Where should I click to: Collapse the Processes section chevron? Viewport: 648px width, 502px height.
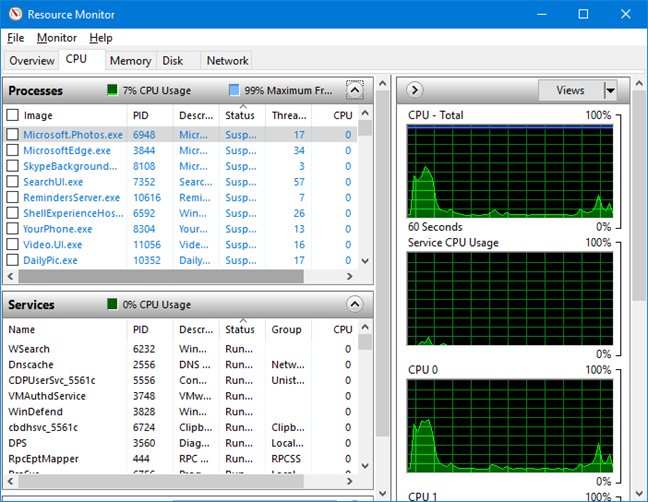[x=354, y=90]
